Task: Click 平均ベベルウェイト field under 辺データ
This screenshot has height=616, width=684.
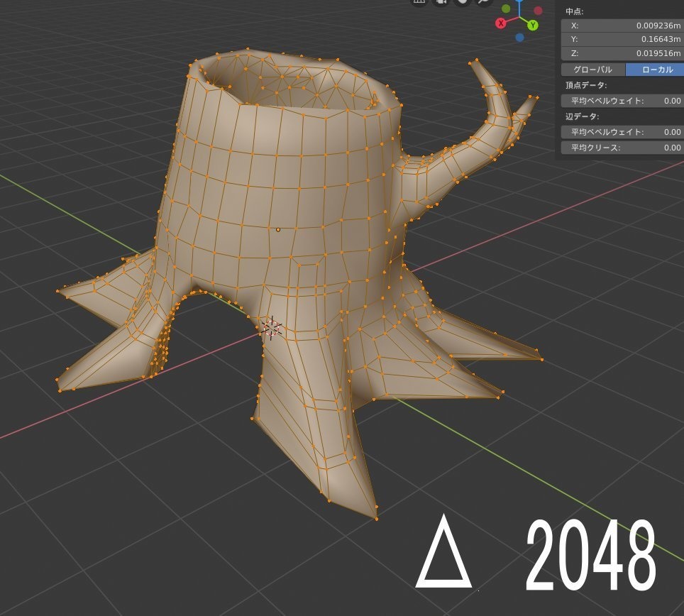Action: tap(622, 132)
